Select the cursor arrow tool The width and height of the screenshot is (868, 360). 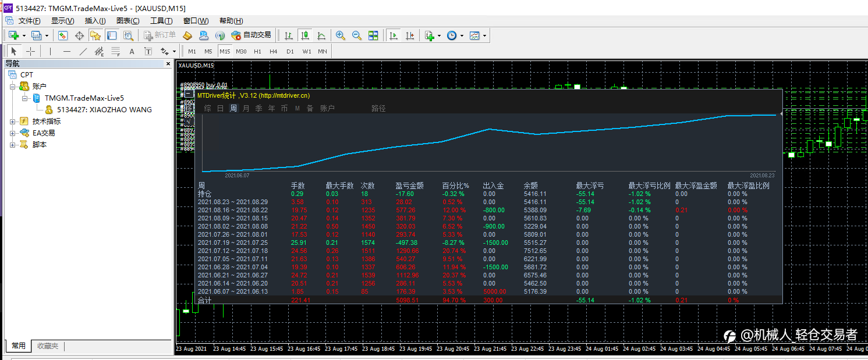pyautogui.click(x=14, y=51)
